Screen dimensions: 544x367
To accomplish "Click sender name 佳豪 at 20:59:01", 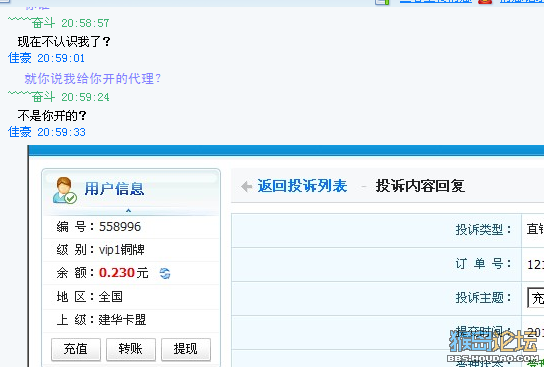I will [20, 58].
